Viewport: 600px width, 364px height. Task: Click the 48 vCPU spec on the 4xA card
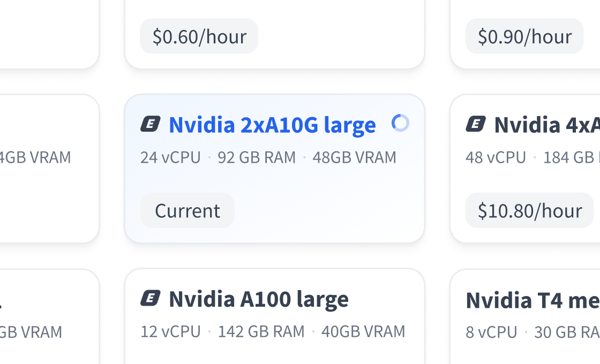pyautogui.click(x=496, y=157)
